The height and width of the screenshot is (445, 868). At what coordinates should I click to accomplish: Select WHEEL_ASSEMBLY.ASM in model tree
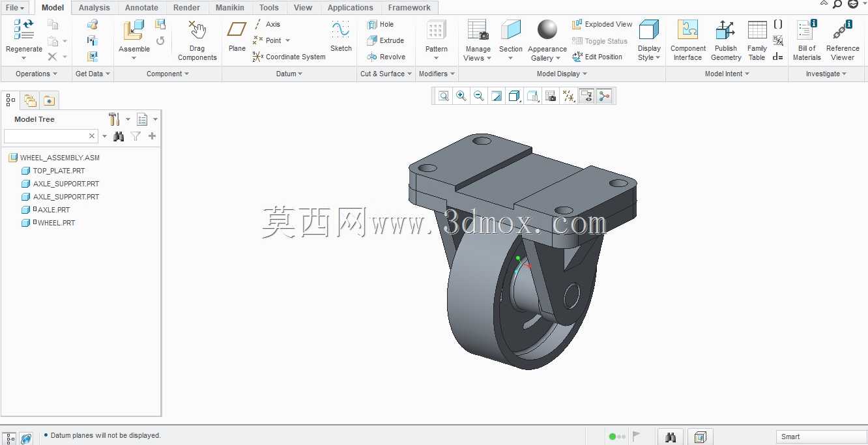click(x=54, y=158)
